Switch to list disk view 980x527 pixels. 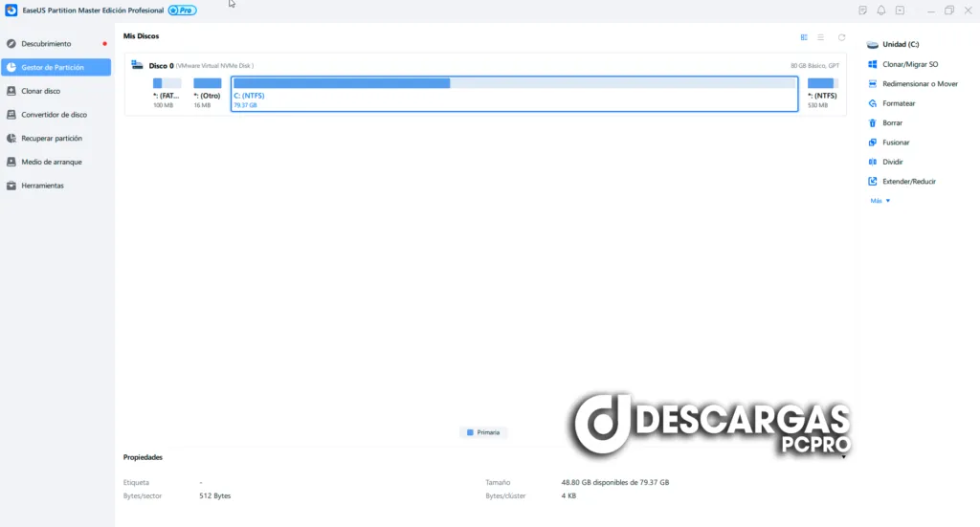click(x=820, y=37)
